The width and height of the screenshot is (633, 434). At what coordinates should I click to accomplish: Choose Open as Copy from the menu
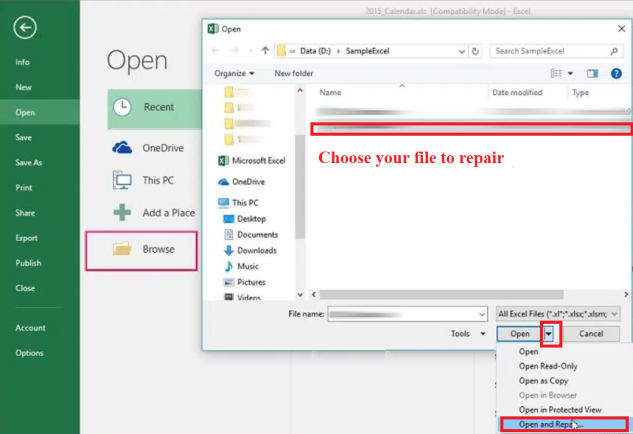point(543,381)
